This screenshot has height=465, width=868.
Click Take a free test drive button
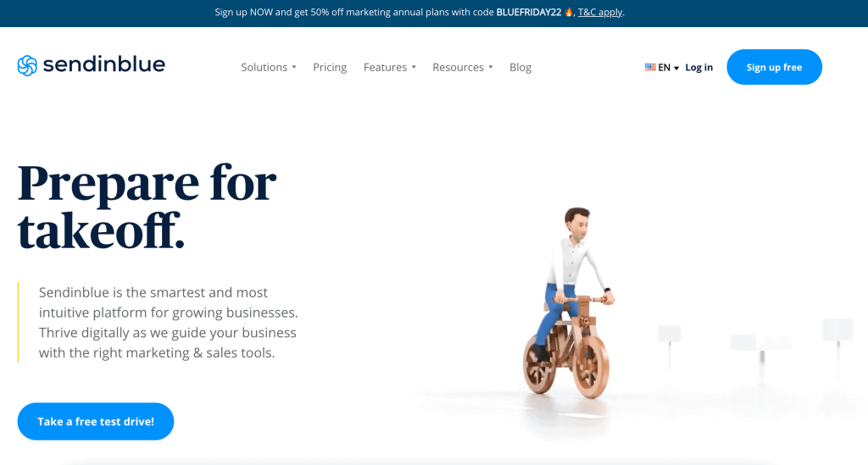(x=96, y=421)
